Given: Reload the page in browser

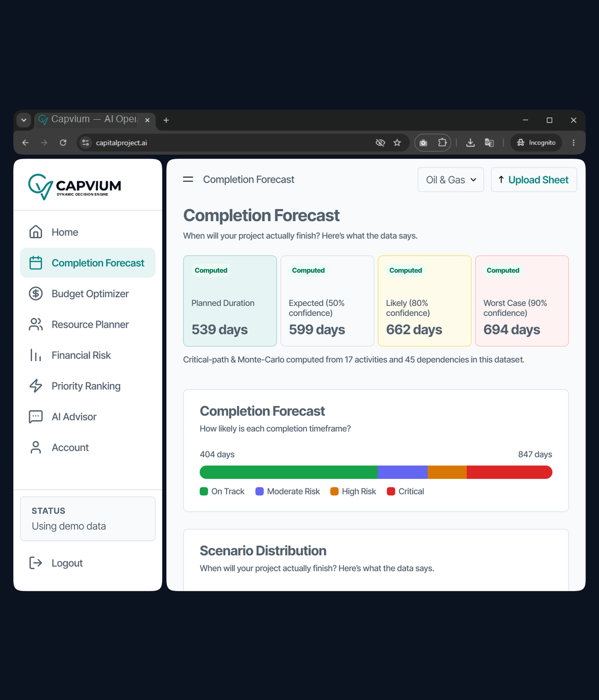Looking at the screenshot, I should (63, 143).
